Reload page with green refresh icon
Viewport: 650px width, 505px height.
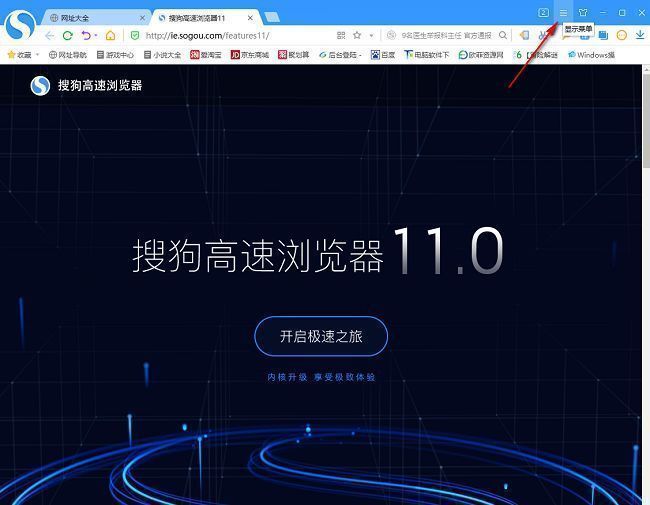point(68,36)
